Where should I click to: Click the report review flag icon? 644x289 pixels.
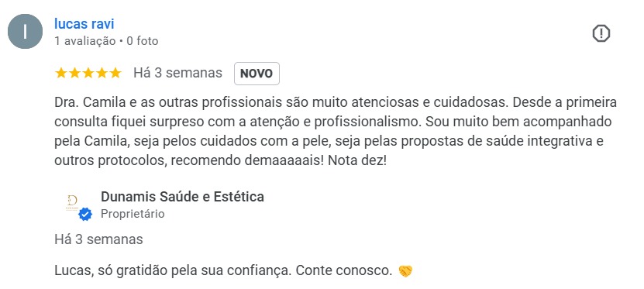[x=601, y=33]
